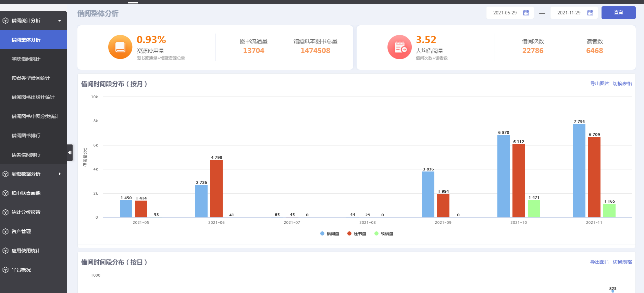Click the 2021-11 blue 借阅量 bar
This screenshot has height=293, width=644.
coord(579,170)
